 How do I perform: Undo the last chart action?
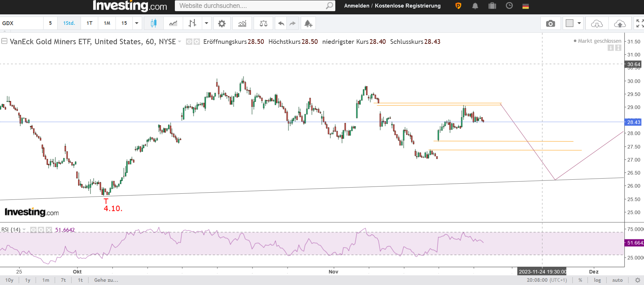281,23
